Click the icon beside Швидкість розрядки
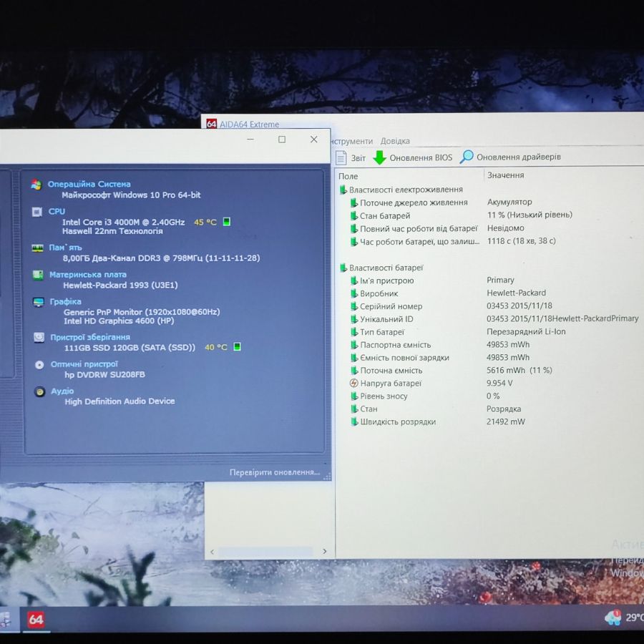 [x=354, y=421]
